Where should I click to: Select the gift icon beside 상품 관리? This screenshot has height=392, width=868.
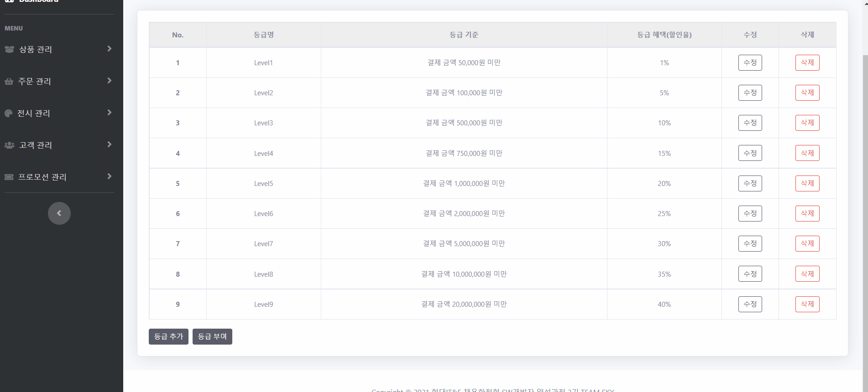coord(9,49)
